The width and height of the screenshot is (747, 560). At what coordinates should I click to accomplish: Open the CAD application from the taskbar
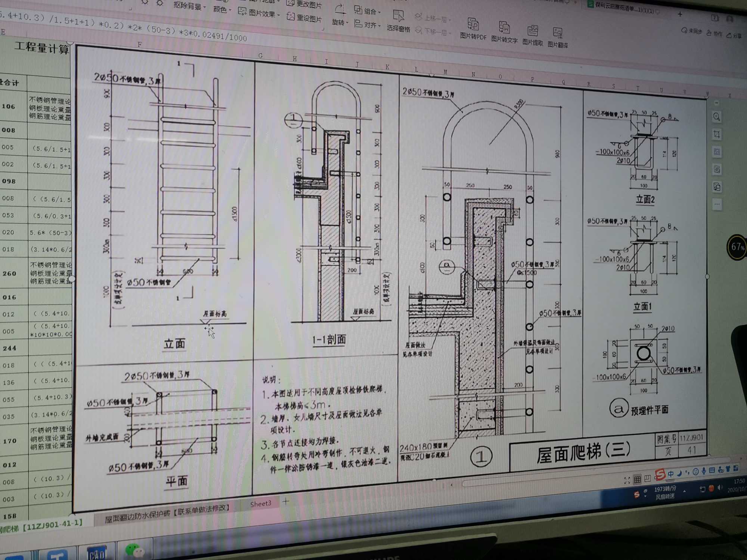click(x=97, y=552)
